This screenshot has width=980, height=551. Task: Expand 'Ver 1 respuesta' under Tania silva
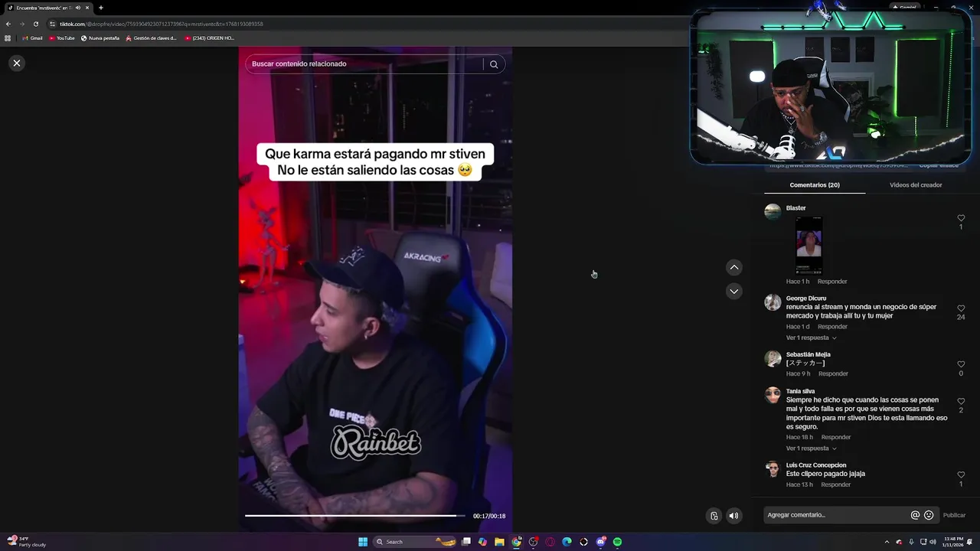811,448
